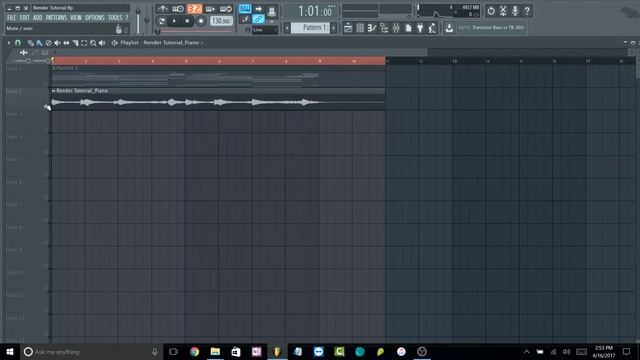Open the Render Tutorial_Piano clip menu arrow
The width and height of the screenshot is (640, 360).
(53, 91)
